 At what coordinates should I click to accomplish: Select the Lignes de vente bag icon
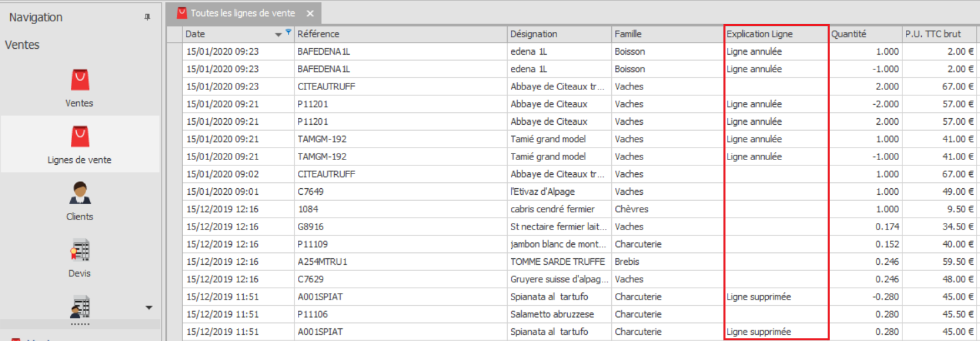pyautogui.click(x=79, y=137)
